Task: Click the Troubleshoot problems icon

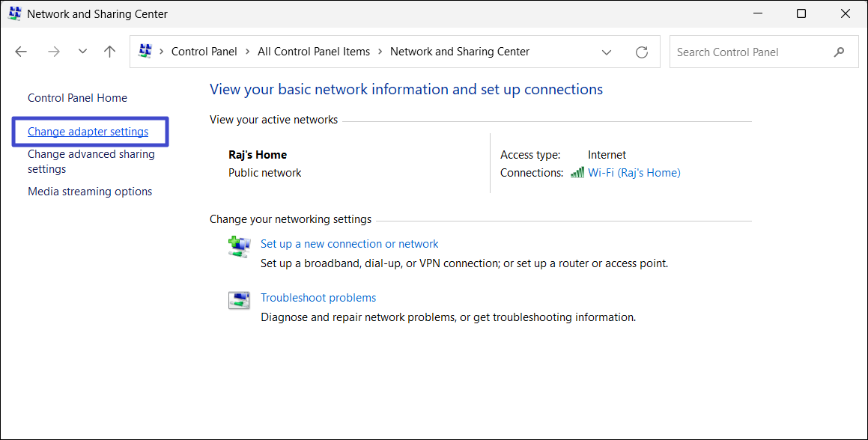Action: coord(239,301)
